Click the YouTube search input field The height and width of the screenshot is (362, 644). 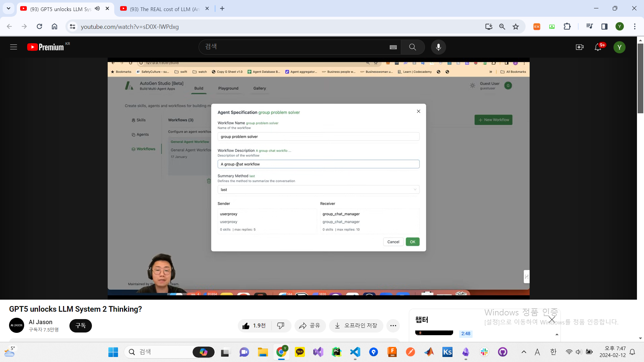(295, 47)
